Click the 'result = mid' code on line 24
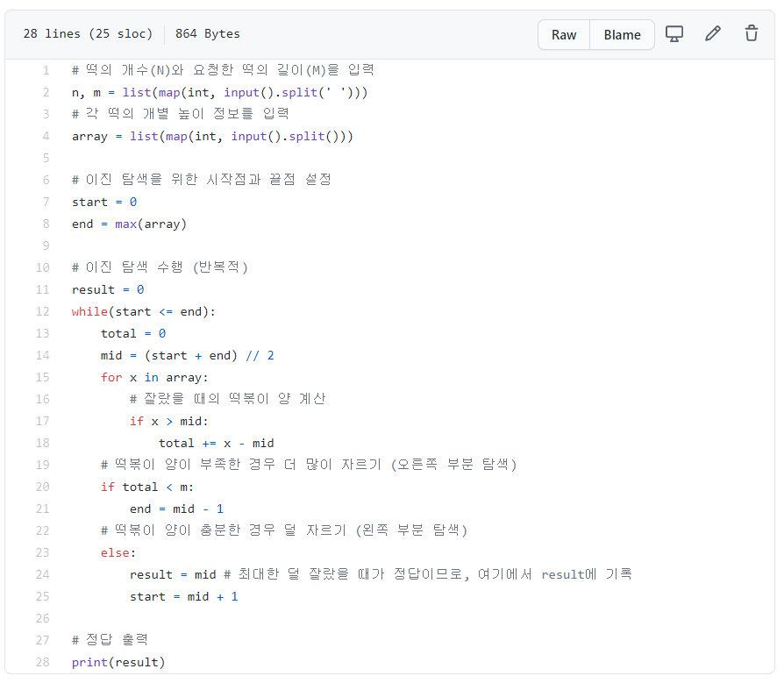 173,574
